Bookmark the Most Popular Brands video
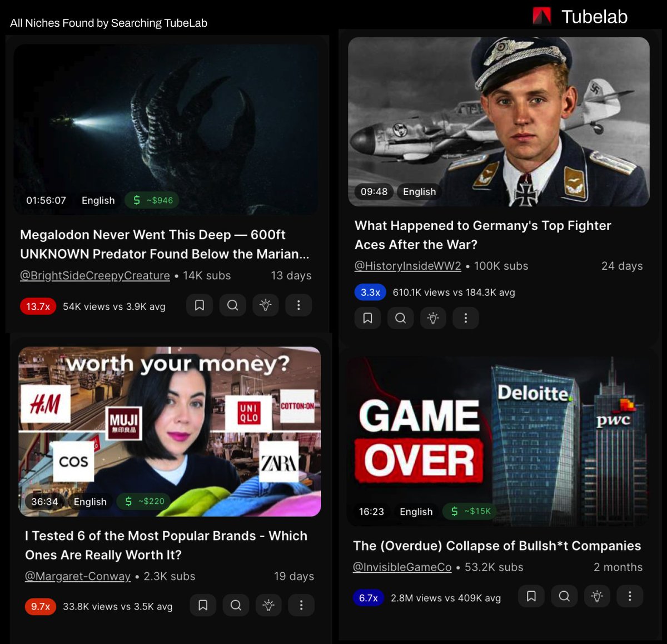This screenshot has width=667, height=644. [x=203, y=605]
